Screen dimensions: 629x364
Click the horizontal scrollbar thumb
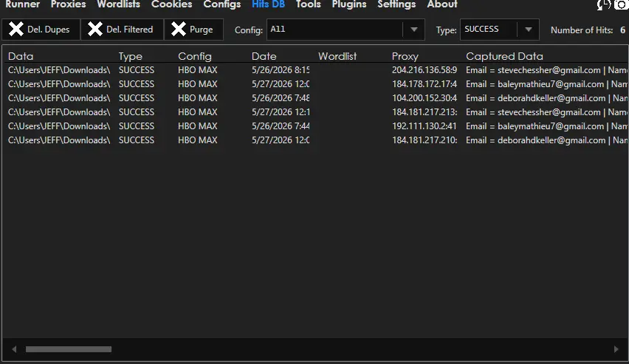69,349
